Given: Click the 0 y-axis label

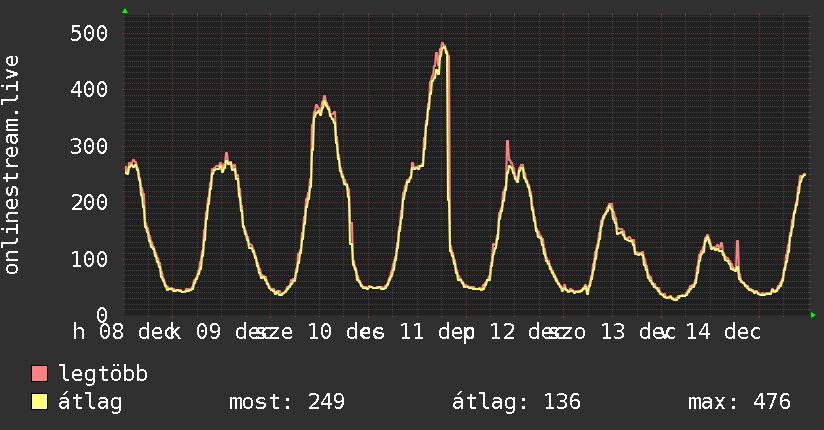Looking at the screenshot, I should coord(102,315).
